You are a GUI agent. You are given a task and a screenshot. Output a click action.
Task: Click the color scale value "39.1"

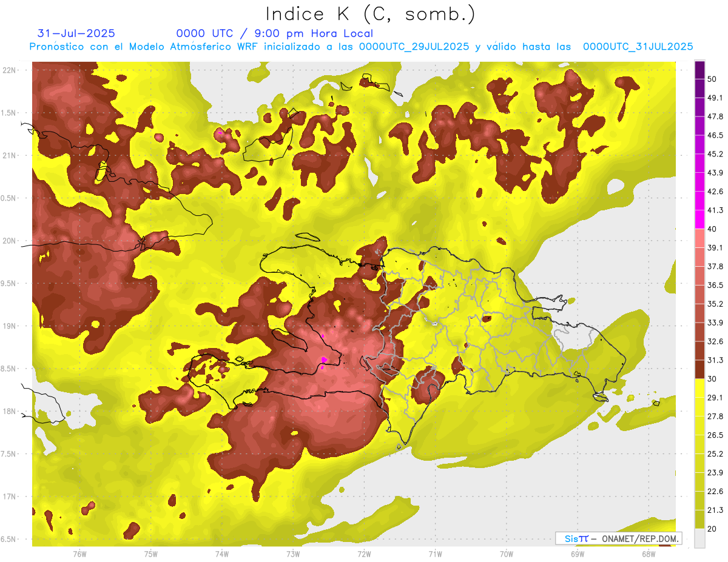coord(715,248)
